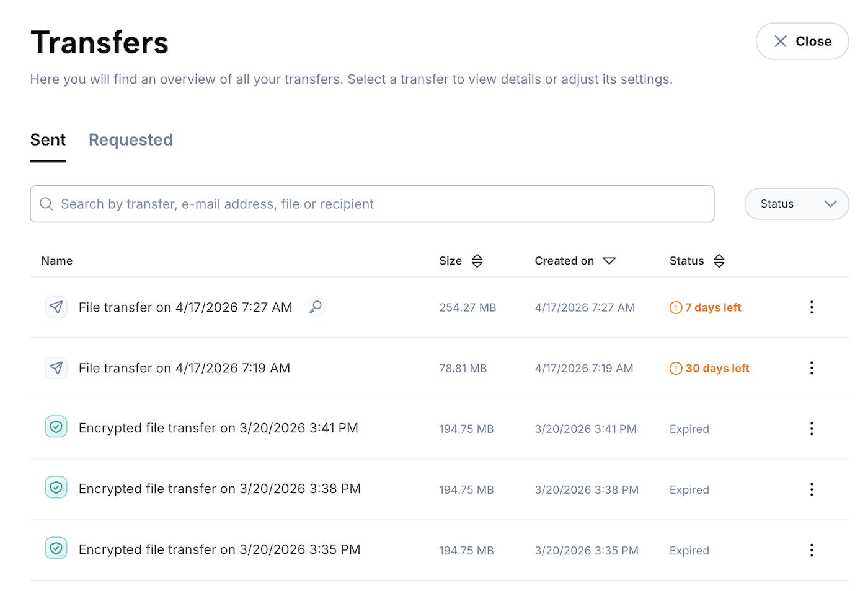The width and height of the screenshot is (868, 591).
Task: Click created date 4/17/2026 7:27 AM cell
Action: pos(585,307)
